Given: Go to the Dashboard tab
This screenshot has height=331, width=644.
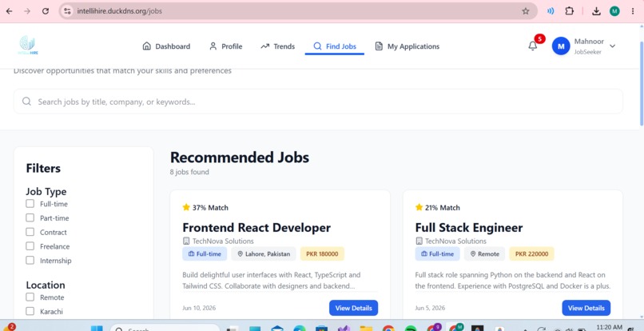Looking at the screenshot, I should tap(166, 46).
